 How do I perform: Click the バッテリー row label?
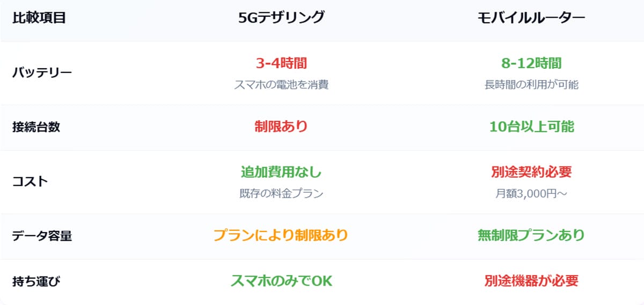[x=42, y=72]
